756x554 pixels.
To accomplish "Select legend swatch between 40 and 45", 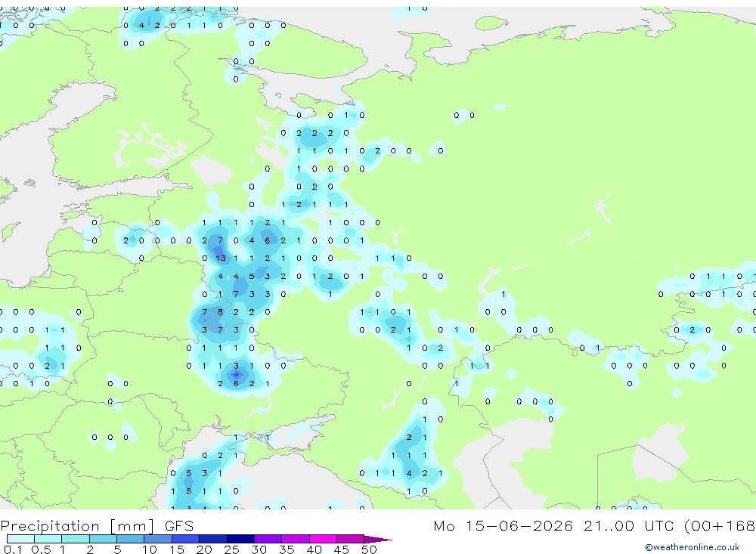I will (x=323, y=539).
